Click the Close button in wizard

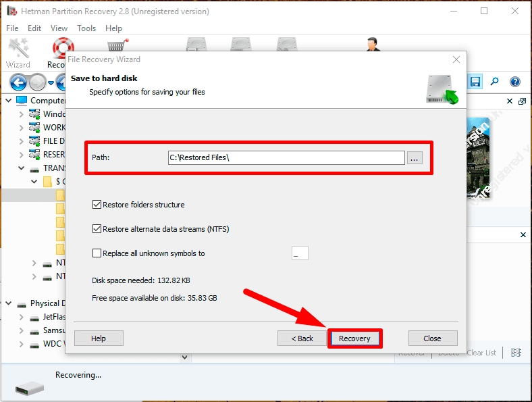tap(432, 338)
